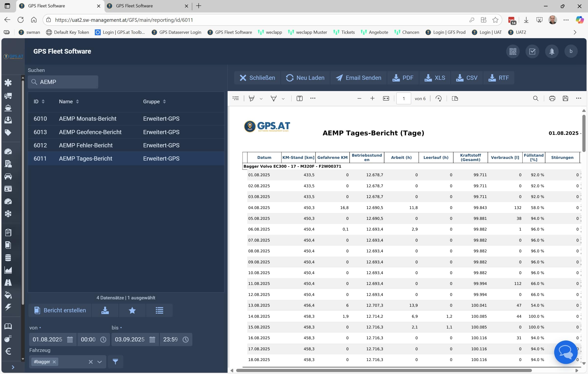Image resolution: width=588 pixels, height=374 pixels.
Task: Expand the left sidebar with bottom chevron
Action: pos(13,367)
